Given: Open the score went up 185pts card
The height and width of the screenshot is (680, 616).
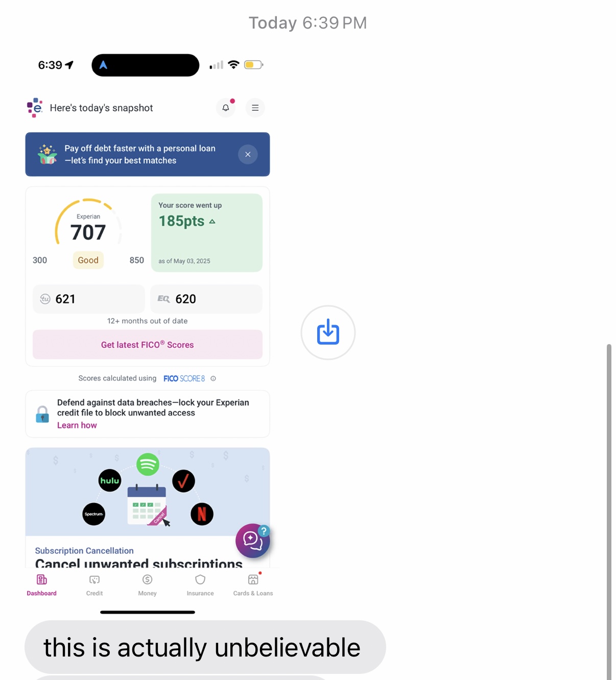Looking at the screenshot, I should (207, 233).
